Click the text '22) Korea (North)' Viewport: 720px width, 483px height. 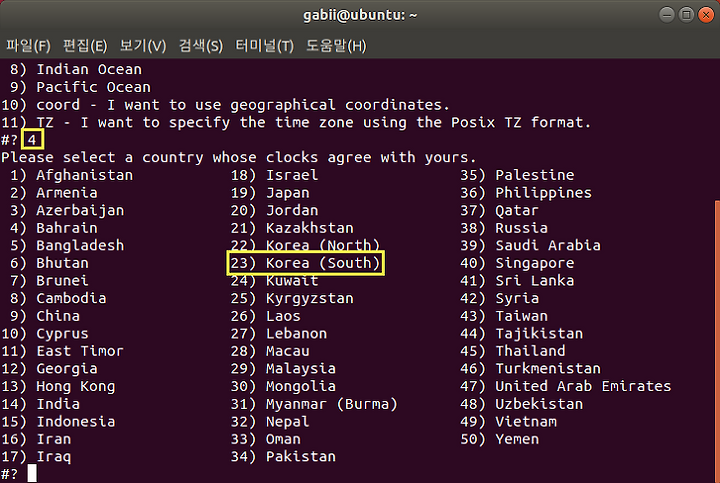pos(305,246)
